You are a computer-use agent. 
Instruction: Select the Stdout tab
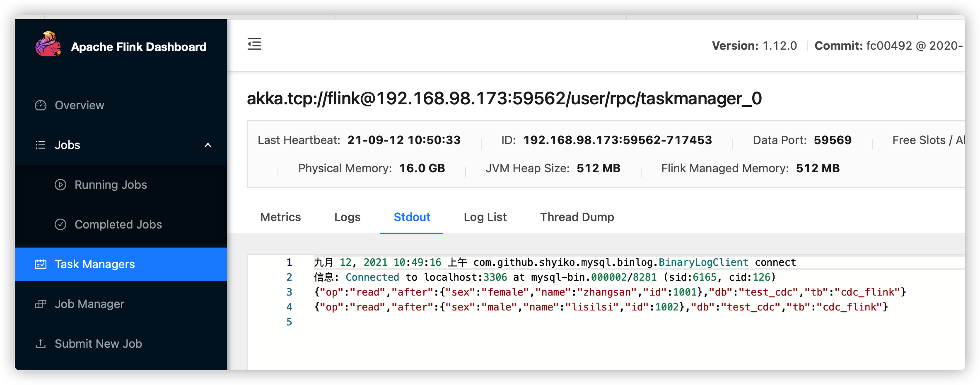point(412,217)
